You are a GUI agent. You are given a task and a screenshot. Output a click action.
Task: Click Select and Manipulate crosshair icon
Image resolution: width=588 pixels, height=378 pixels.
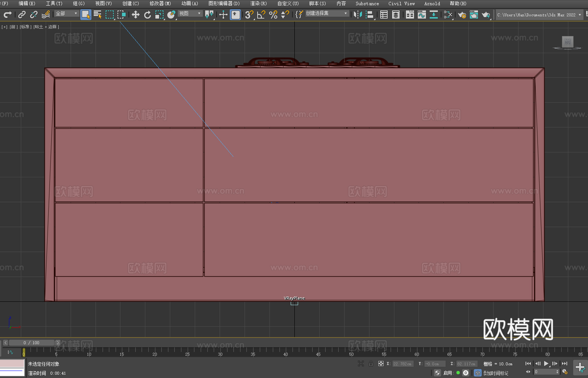click(x=223, y=14)
